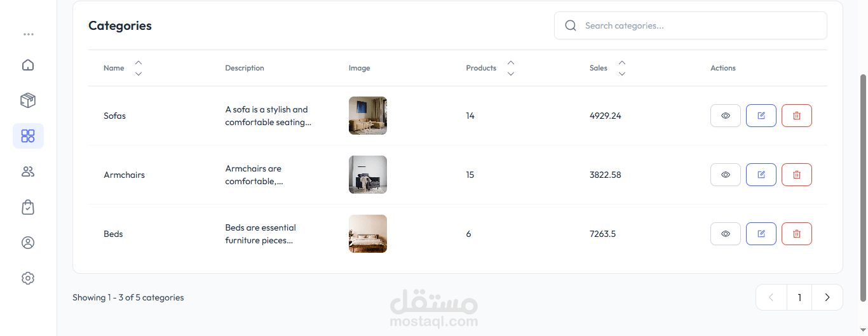
Task: Click the sales value 7263.5
Action: [603, 234]
